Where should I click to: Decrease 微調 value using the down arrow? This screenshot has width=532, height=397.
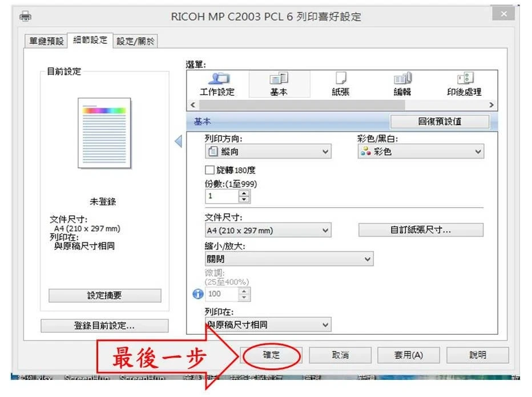click(x=244, y=297)
